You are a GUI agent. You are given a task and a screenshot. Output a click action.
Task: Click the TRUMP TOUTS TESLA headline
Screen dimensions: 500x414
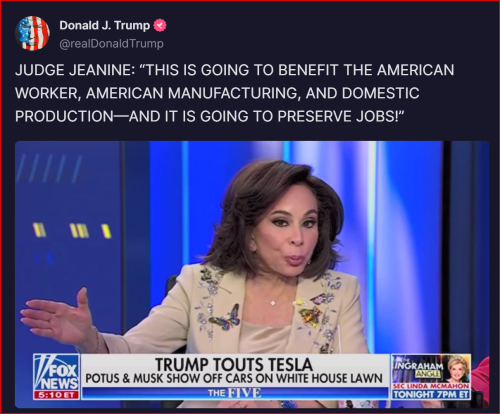click(234, 364)
